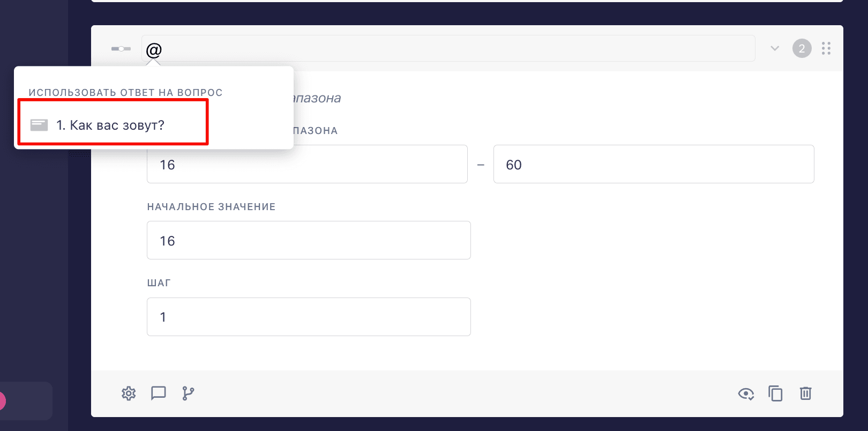868x431 pixels.
Task: Edit the ШАГ step field
Action: pos(309,317)
